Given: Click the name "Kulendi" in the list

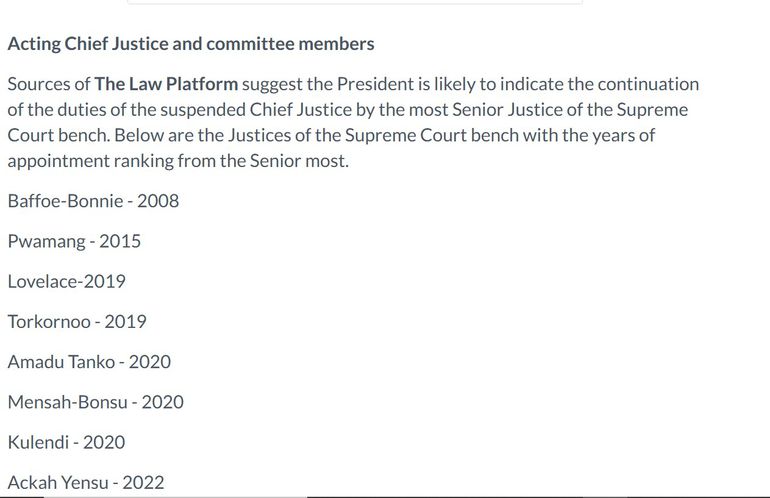Looking at the screenshot, I should tap(39, 442).
